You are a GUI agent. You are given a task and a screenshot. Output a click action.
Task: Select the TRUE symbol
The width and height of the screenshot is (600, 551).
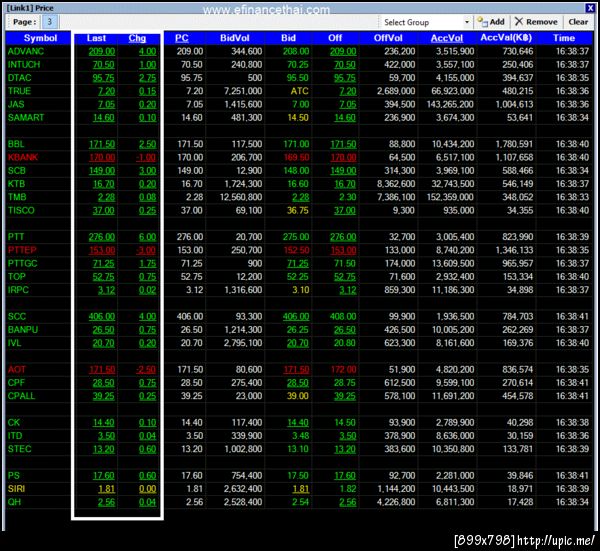(x=19, y=91)
